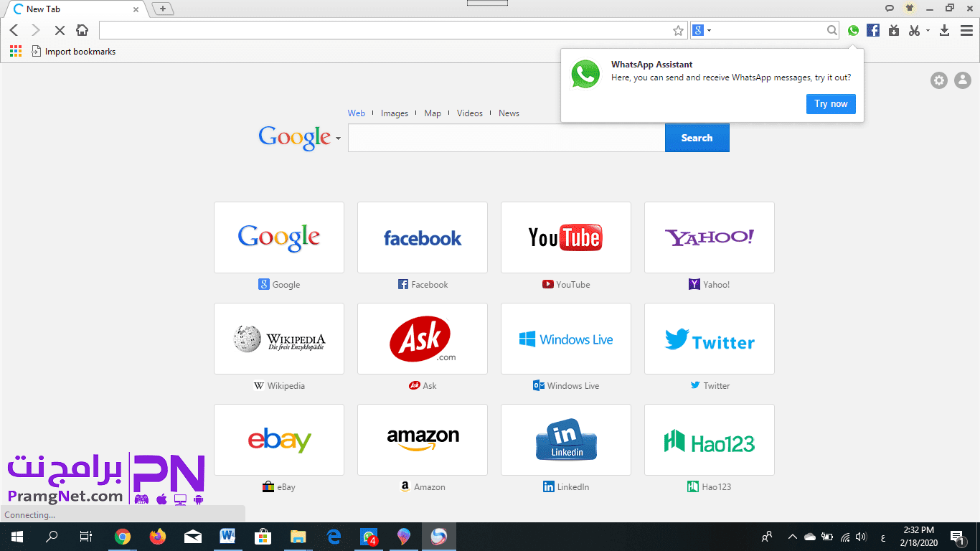Open the Yahoo! speed dial thumbnail

pos(710,237)
